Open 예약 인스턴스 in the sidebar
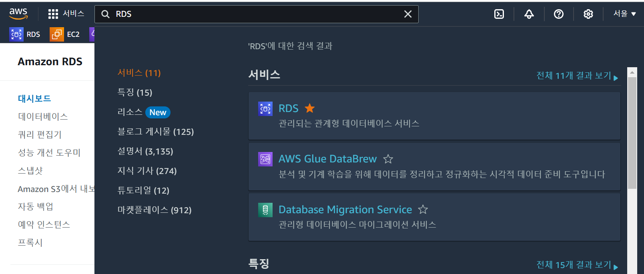644x274 pixels. click(44, 224)
